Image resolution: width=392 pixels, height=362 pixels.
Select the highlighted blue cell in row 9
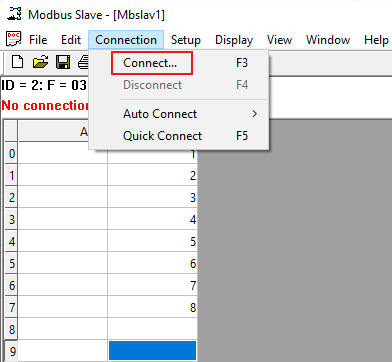(152, 351)
